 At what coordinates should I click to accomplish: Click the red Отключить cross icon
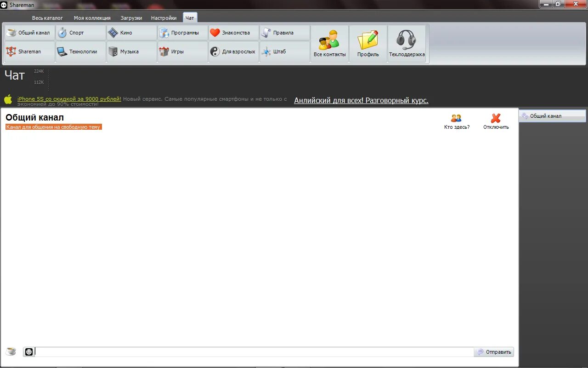point(496,118)
